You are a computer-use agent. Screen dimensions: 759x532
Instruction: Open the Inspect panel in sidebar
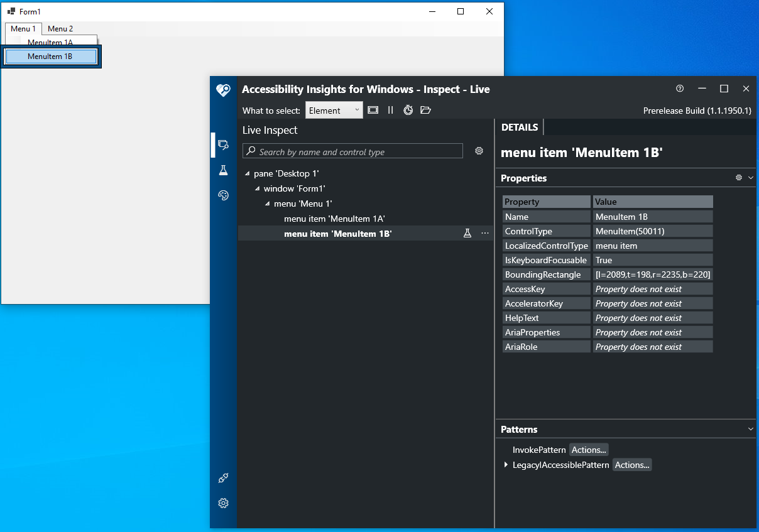[223, 144]
